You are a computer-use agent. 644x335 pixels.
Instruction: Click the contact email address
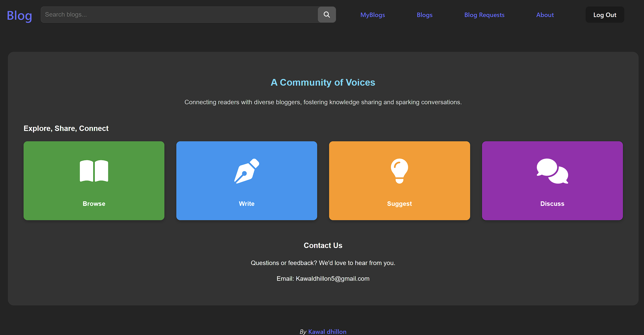332,278
